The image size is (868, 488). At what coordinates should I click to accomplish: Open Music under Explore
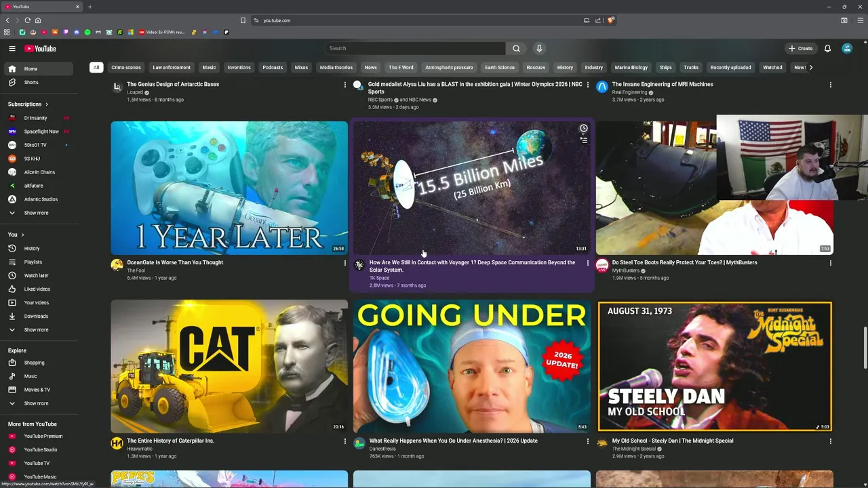click(37, 376)
